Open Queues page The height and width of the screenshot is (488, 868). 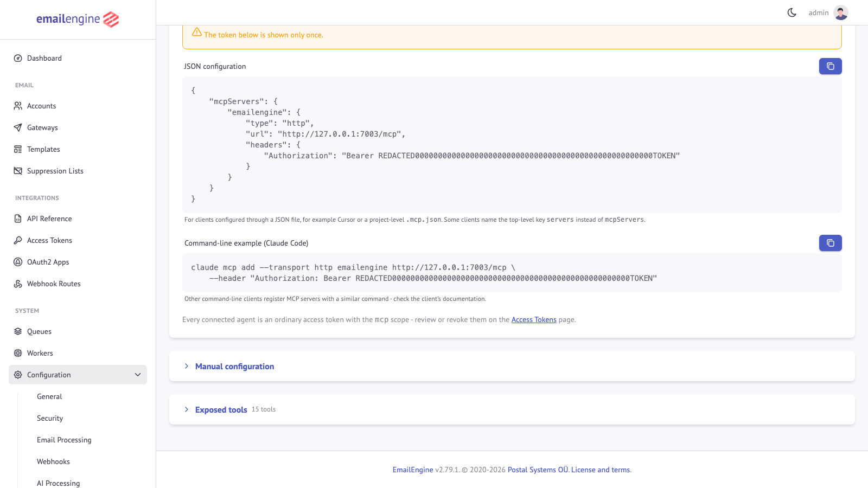click(78, 331)
